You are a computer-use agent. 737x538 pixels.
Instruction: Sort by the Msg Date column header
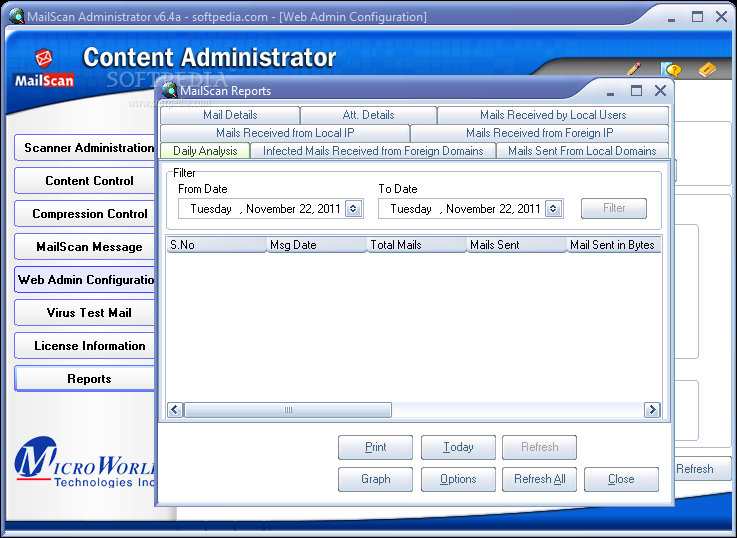(x=317, y=245)
